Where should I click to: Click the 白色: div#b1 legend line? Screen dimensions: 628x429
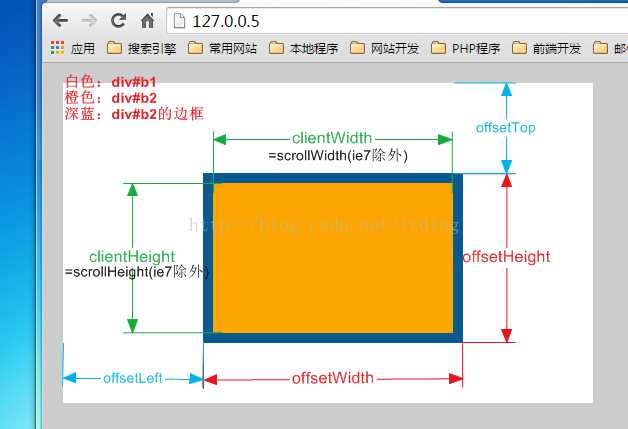coord(111,82)
